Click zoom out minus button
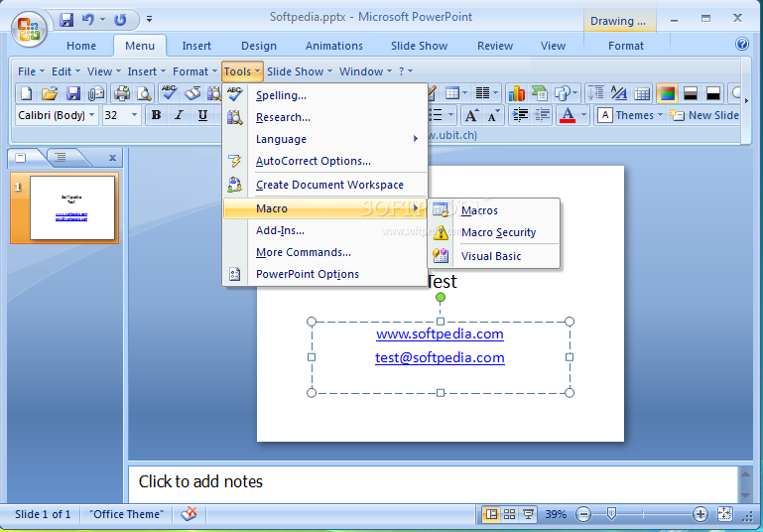The width and height of the screenshot is (763, 532). click(x=583, y=514)
